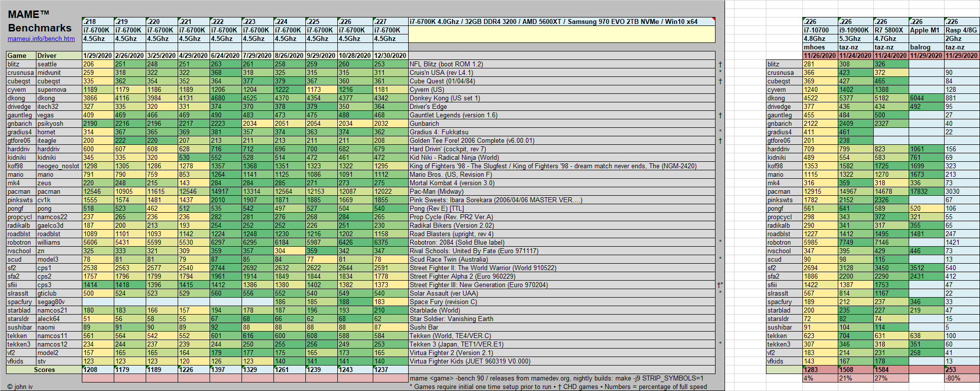Select the pacman value 17832 for Apple M1
Screen dimensions: 980x391
click(926, 191)
